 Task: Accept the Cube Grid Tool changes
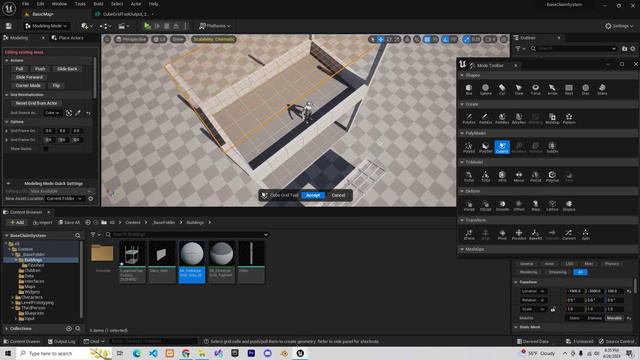pyautogui.click(x=313, y=195)
